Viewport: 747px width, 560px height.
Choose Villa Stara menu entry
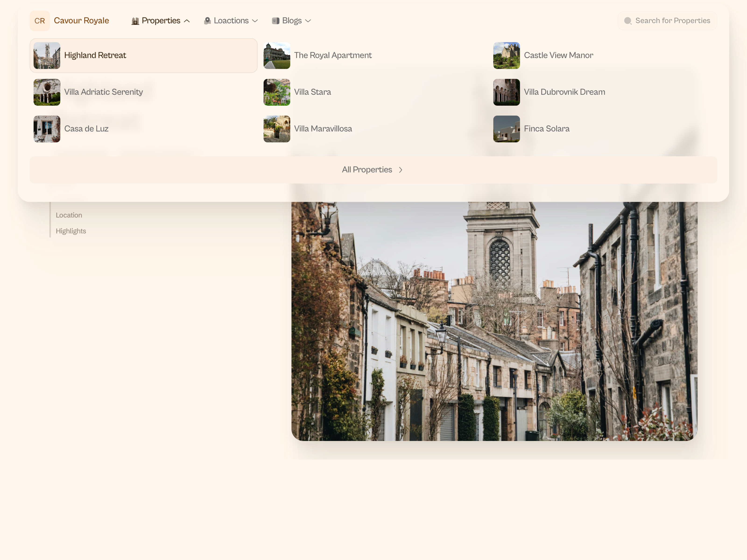click(312, 92)
